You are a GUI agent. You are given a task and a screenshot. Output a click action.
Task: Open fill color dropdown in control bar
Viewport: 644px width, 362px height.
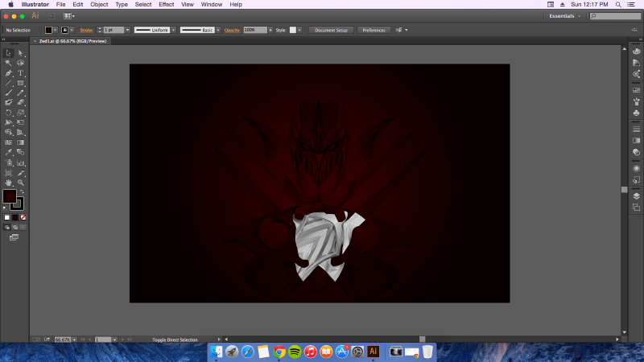(x=55, y=30)
